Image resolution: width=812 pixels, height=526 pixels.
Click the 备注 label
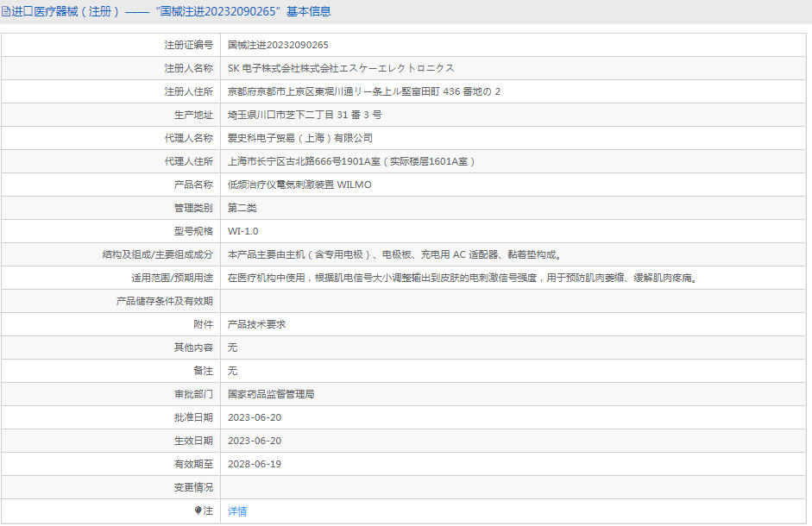click(x=203, y=371)
